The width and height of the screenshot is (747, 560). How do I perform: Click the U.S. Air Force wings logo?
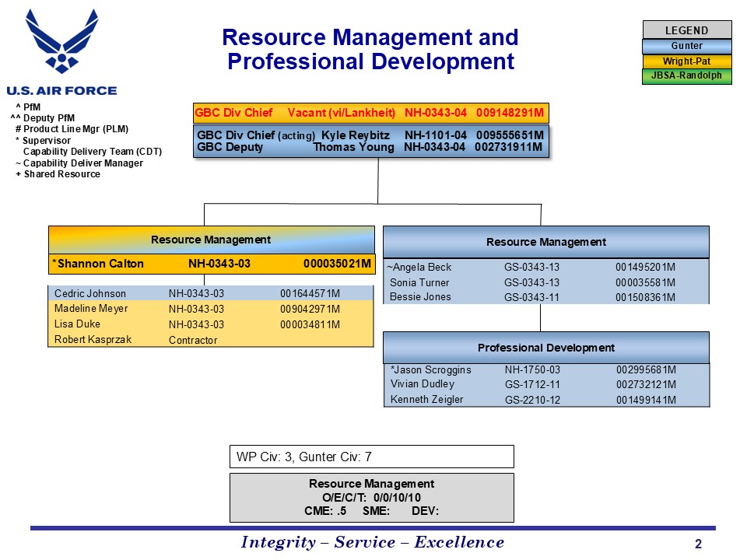(61, 41)
